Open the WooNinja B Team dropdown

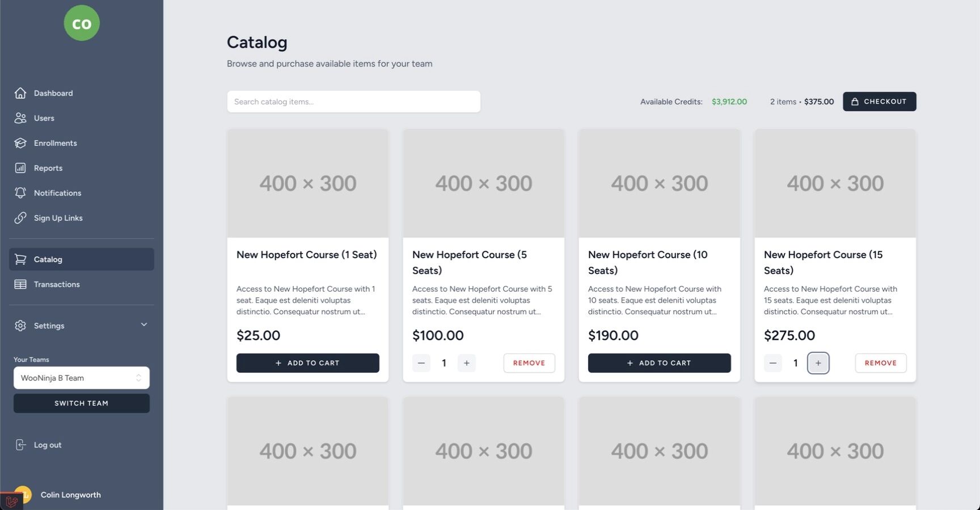pos(82,378)
